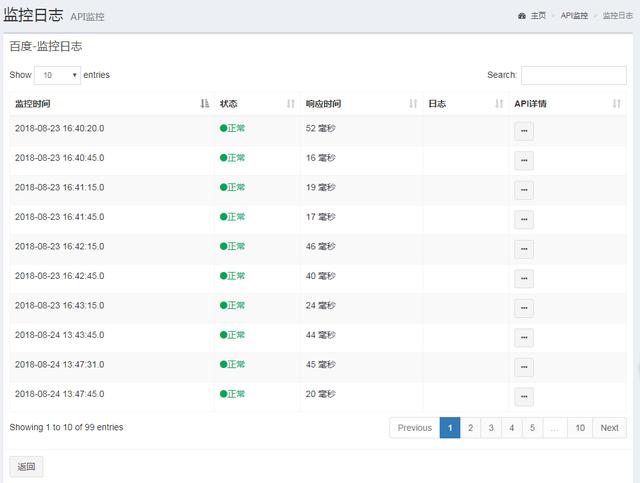
Task: Click the 监控日志 breadcrumb item
Action: (618, 16)
